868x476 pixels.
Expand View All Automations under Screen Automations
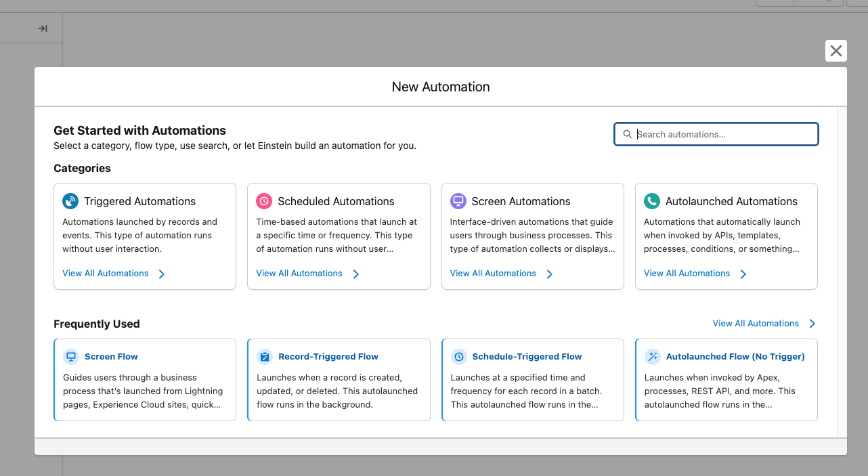(493, 273)
